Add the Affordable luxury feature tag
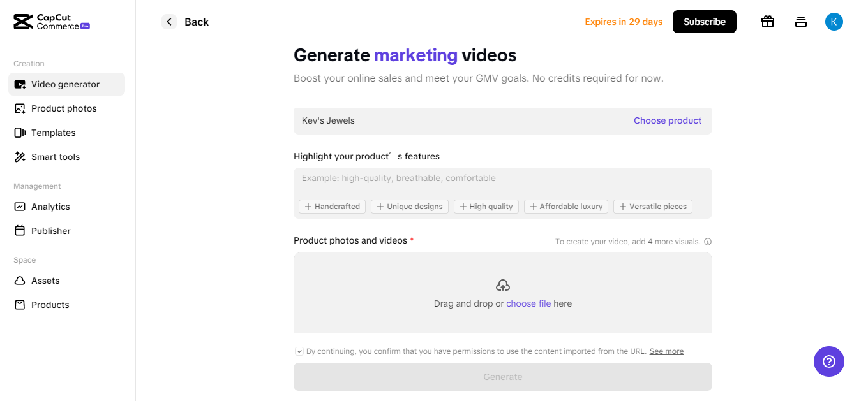The height and width of the screenshot is (401, 868). point(566,207)
